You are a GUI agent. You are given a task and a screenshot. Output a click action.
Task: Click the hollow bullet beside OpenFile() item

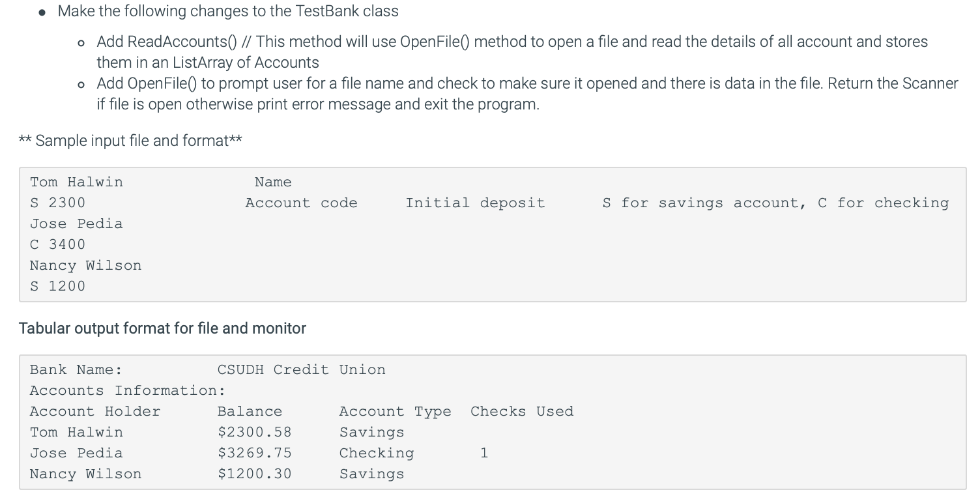pos(80,85)
